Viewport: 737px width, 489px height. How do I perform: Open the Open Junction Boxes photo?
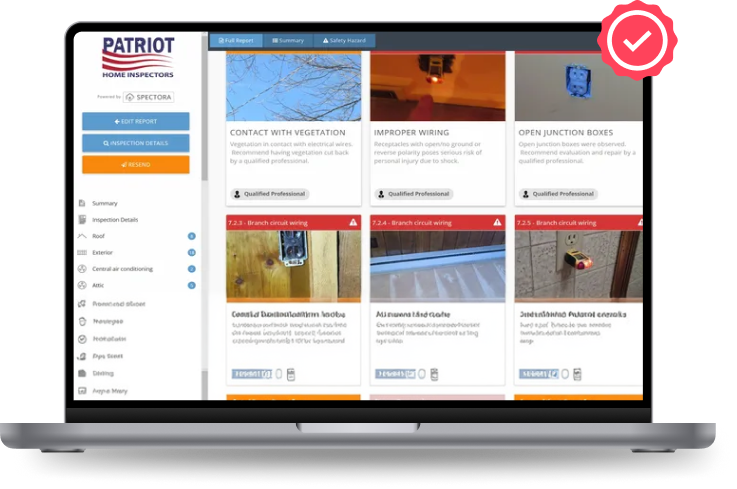click(578, 86)
